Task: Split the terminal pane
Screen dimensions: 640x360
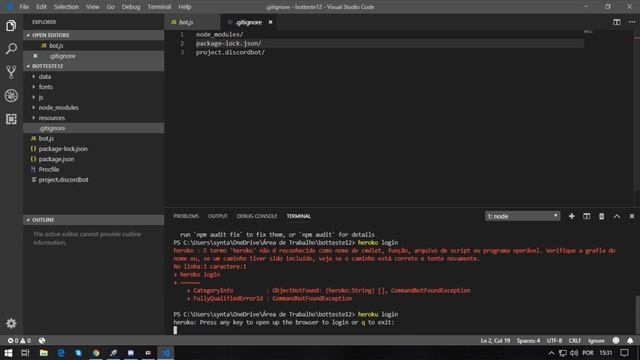Action: coord(587,216)
